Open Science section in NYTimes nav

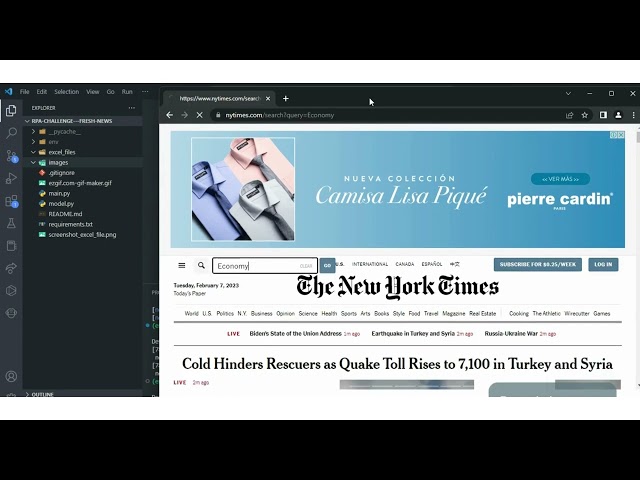tap(308, 313)
